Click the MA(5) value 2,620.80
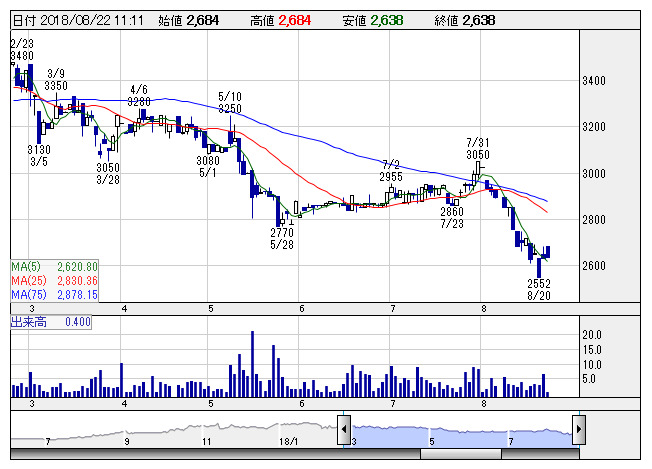 (x=77, y=267)
